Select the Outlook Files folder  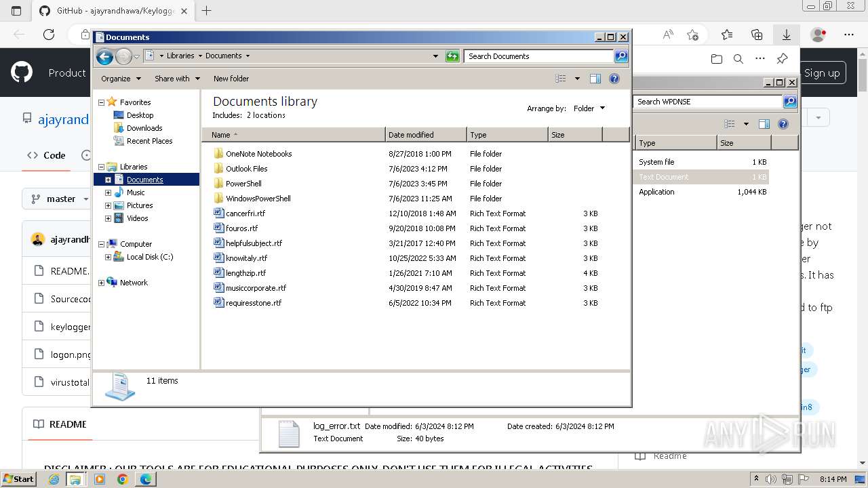246,169
